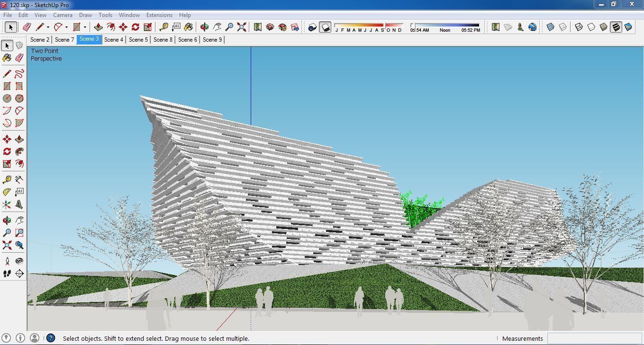
Task: Open the Tools menu
Action: coord(105,15)
